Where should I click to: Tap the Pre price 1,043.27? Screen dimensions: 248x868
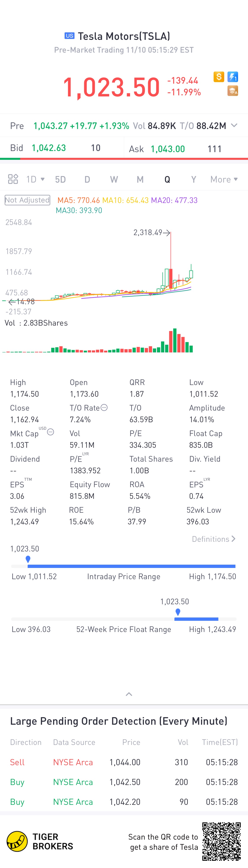(51, 126)
